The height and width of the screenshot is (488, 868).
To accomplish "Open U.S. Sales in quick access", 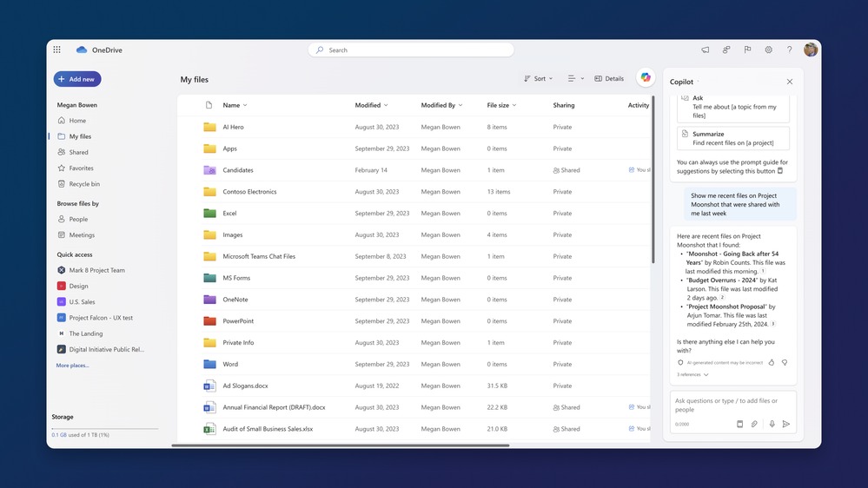I will pos(76,302).
